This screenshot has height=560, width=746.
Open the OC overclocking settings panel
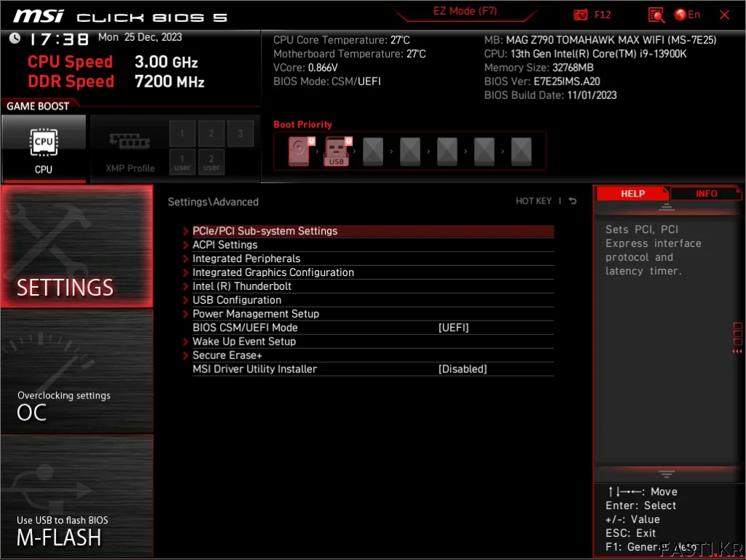tap(76, 371)
